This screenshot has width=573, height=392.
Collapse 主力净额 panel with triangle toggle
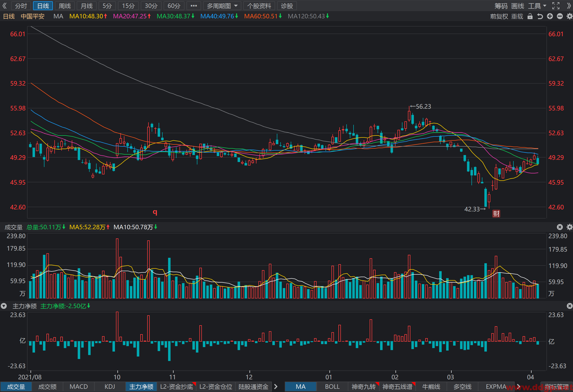4,306
